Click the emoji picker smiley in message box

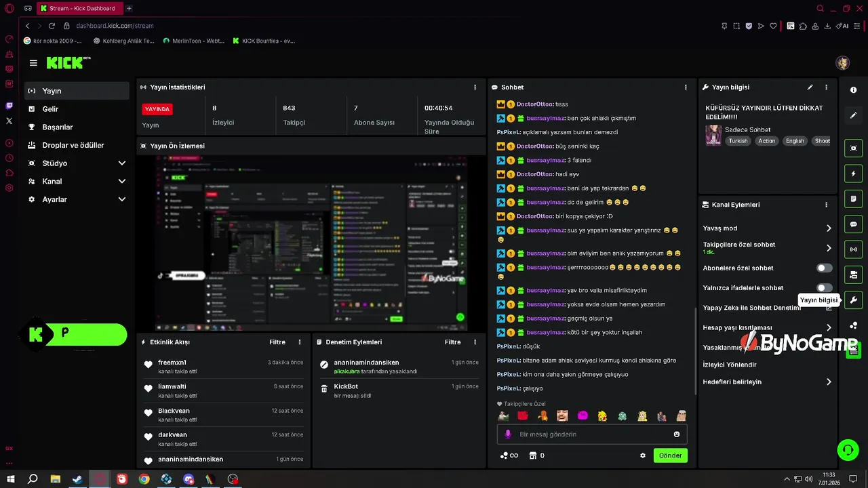tap(677, 434)
